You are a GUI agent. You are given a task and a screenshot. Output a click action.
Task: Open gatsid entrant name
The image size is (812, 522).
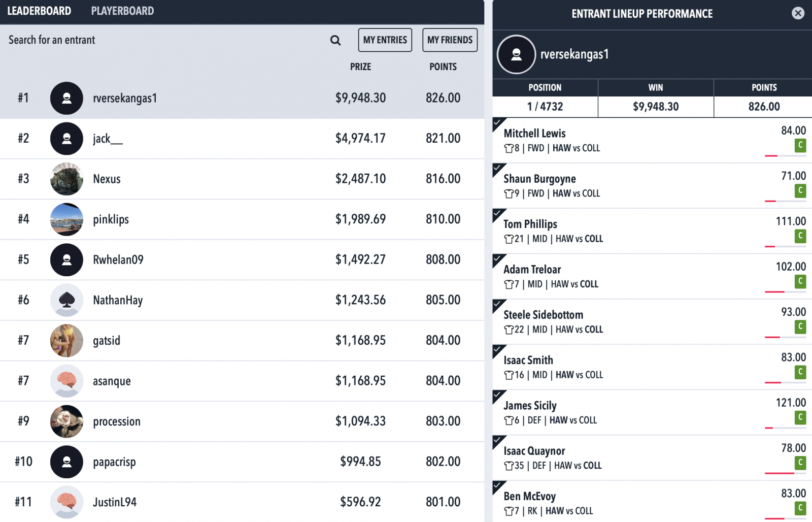click(107, 341)
